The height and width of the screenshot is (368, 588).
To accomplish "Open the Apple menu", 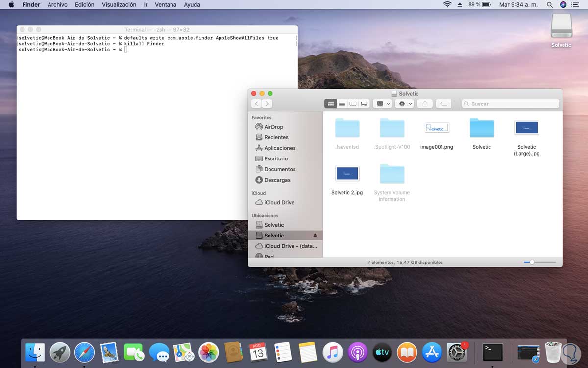I will click(12, 4).
